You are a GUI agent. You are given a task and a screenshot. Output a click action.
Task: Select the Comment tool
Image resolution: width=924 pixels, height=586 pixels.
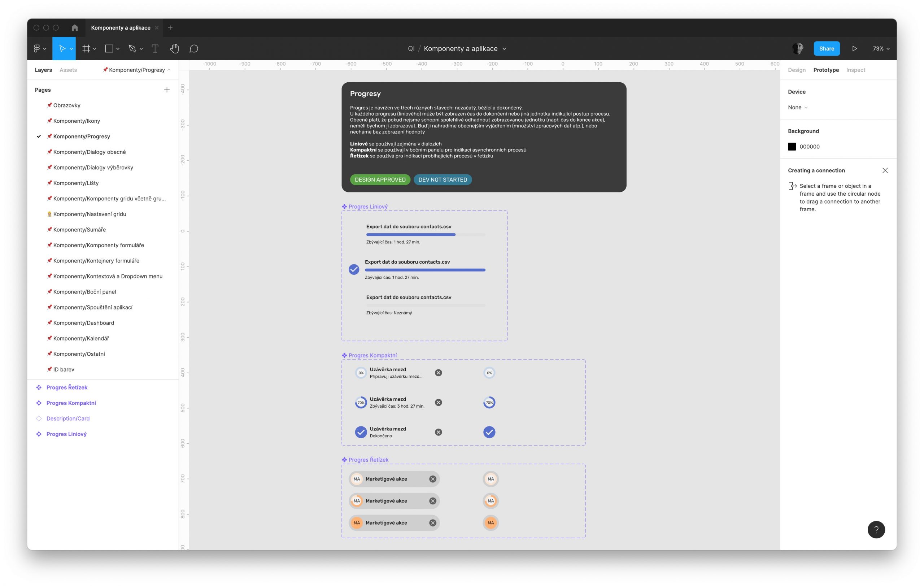(194, 49)
